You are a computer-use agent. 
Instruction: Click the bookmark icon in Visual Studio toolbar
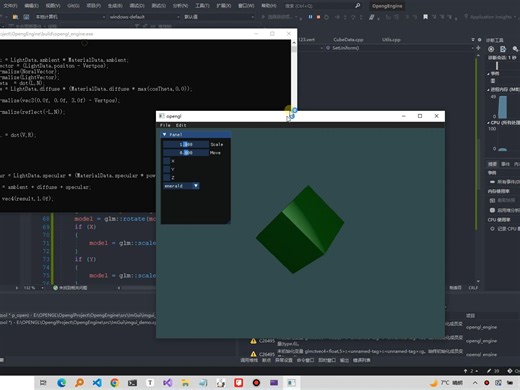(x=425, y=17)
